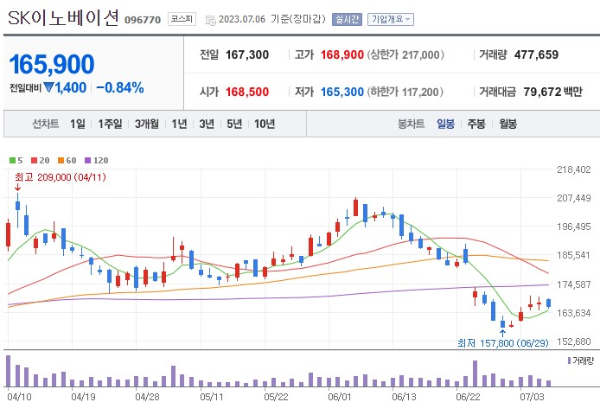Click the 218,402 price axis label
This screenshot has height=419, width=600.
pyautogui.click(x=574, y=170)
